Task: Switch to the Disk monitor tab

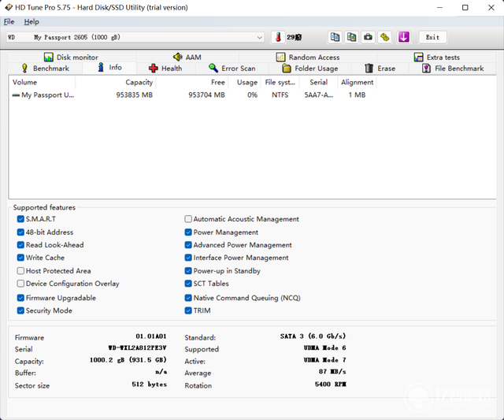Action: coord(71,58)
